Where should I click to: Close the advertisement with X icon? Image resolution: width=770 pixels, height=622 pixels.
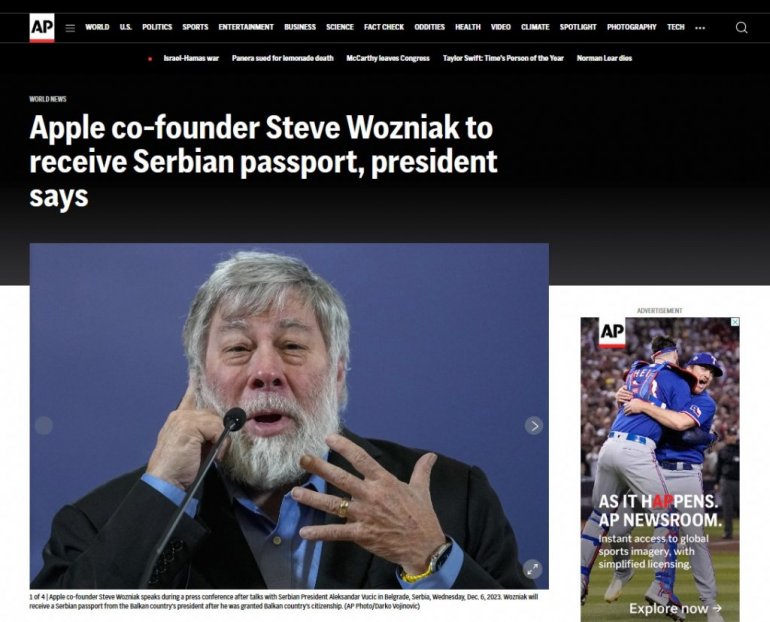[735, 322]
